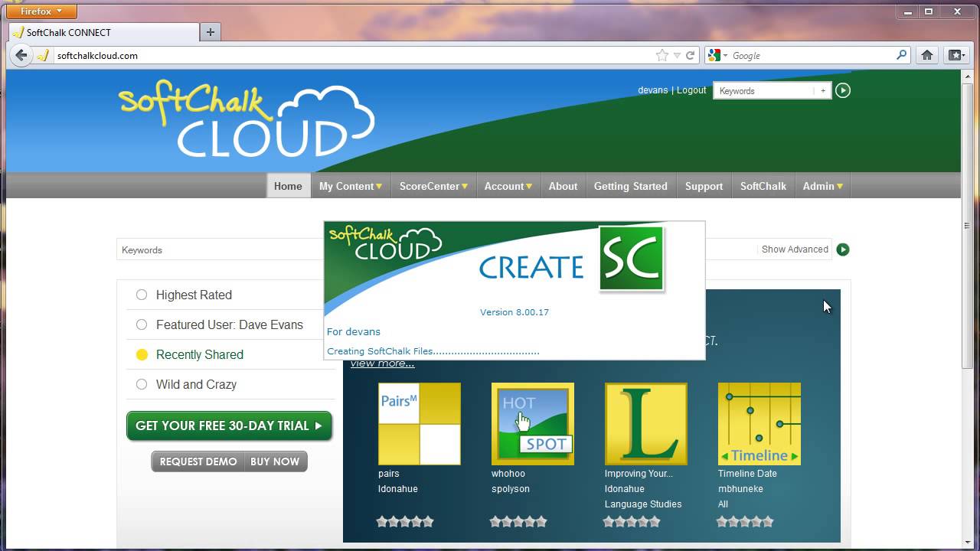The width and height of the screenshot is (980, 551).
Task: Expand the Account dropdown menu
Action: [508, 186]
